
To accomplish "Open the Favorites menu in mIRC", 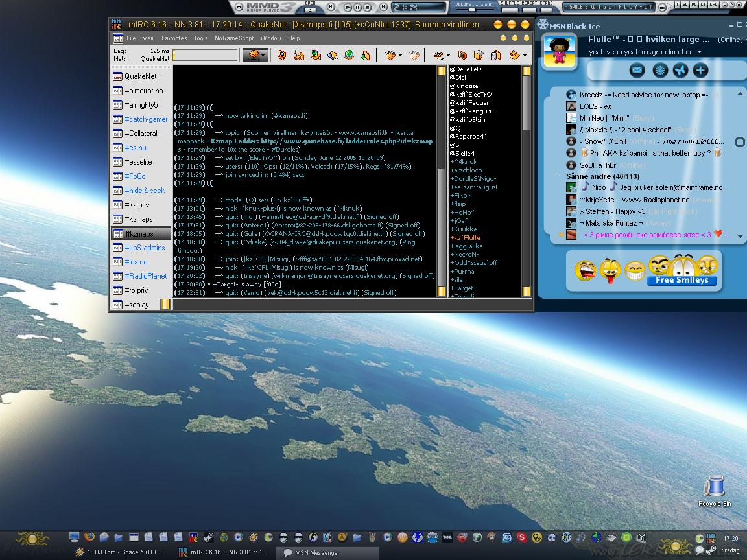I will coord(174,38).
